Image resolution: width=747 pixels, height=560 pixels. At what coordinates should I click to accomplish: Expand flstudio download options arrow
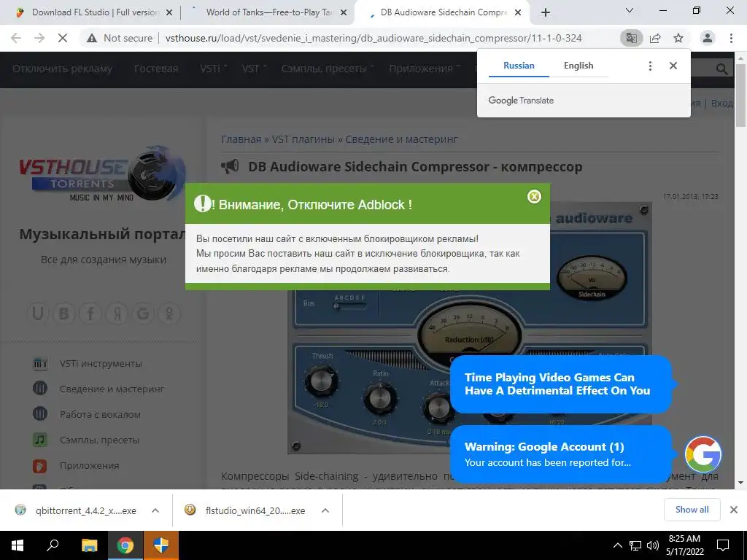point(325,510)
